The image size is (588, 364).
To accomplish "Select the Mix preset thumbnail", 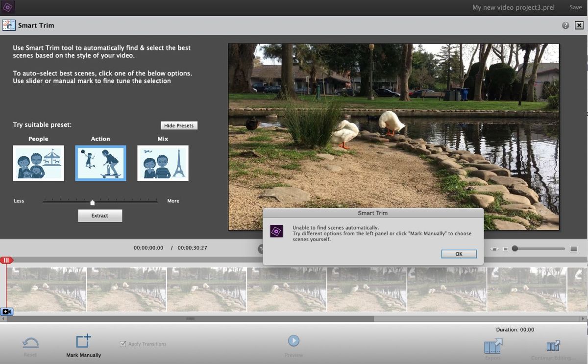I will (x=163, y=163).
